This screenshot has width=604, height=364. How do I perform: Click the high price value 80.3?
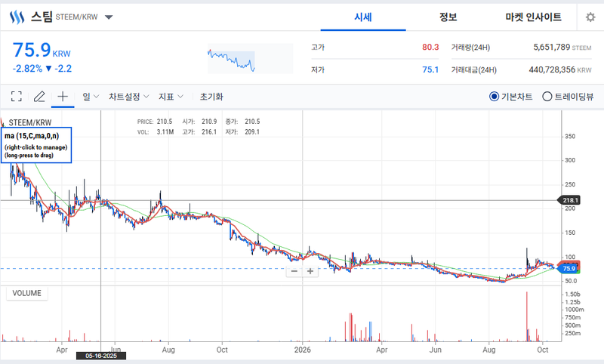point(430,47)
